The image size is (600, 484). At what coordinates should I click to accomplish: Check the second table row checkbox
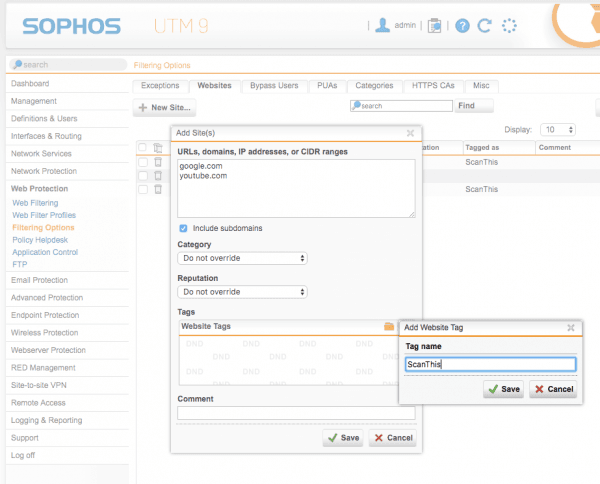pyautogui.click(x=143, y=176)
